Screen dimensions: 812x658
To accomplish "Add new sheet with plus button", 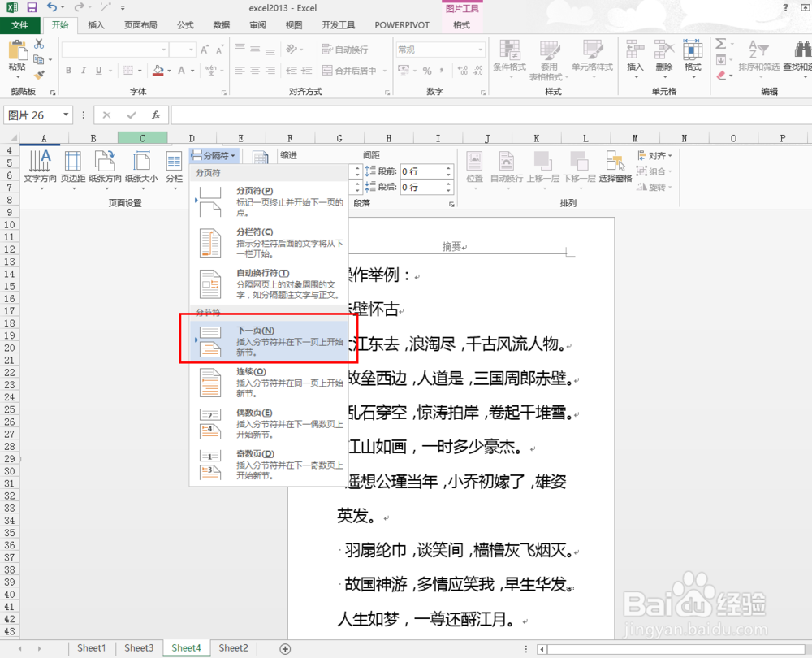I will tap(285, 649).
